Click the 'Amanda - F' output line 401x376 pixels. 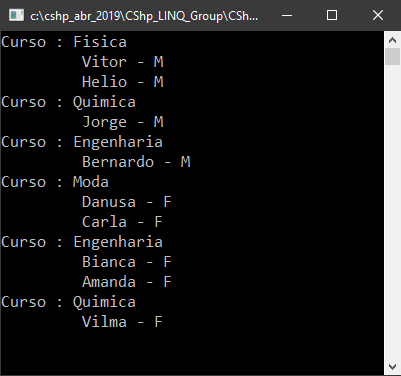pyautogui.click(x=127, y=282)
